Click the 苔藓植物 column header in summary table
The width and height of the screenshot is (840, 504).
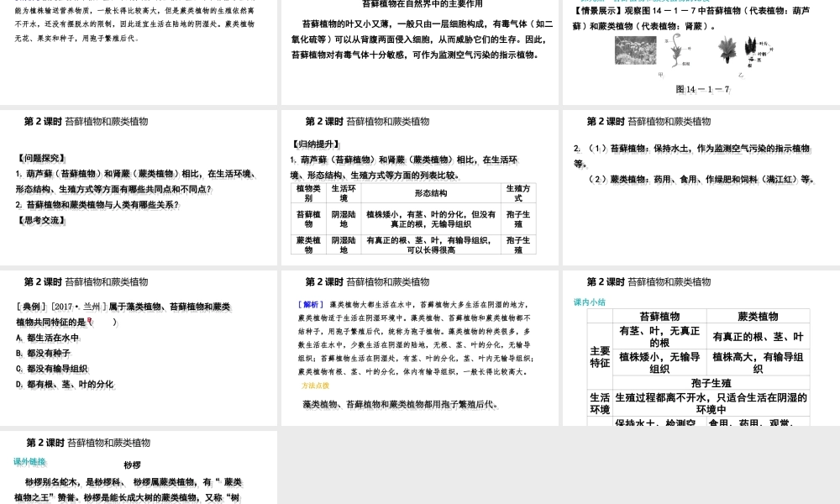click(659, 316)
